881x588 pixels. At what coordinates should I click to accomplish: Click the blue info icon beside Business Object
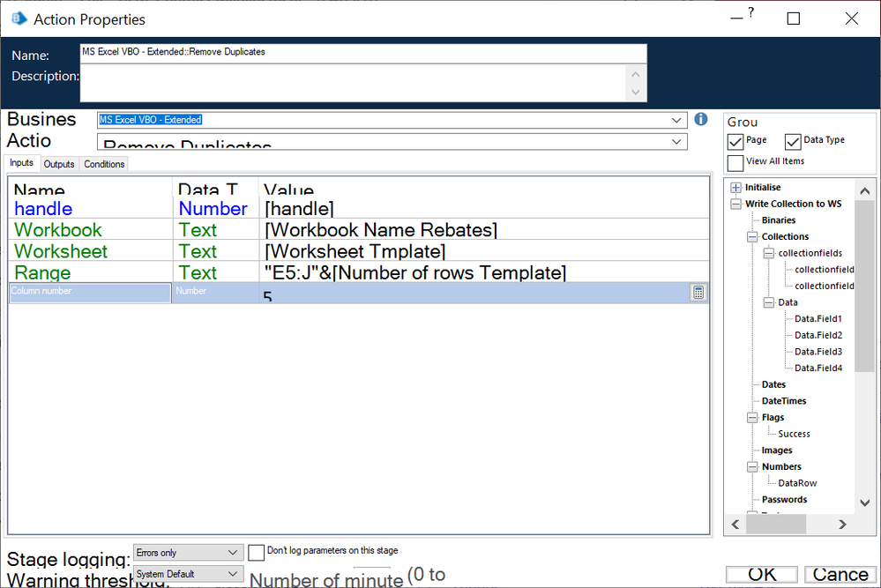tap(700, 119)
